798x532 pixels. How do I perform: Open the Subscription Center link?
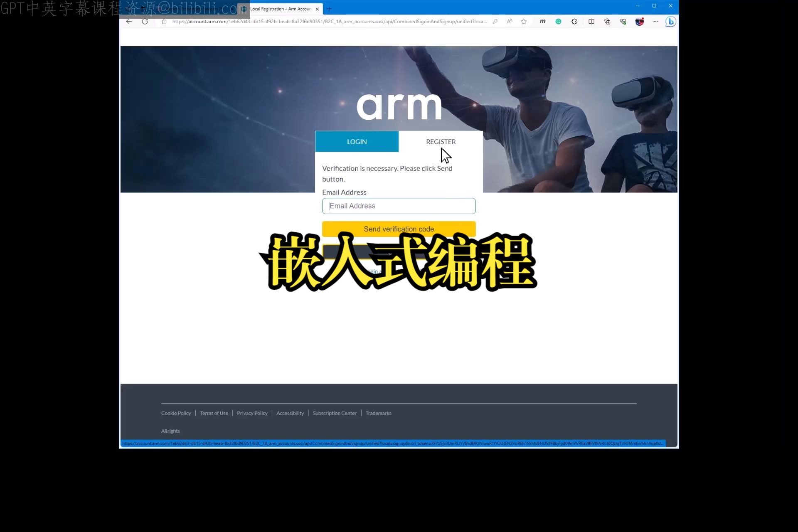335,413
